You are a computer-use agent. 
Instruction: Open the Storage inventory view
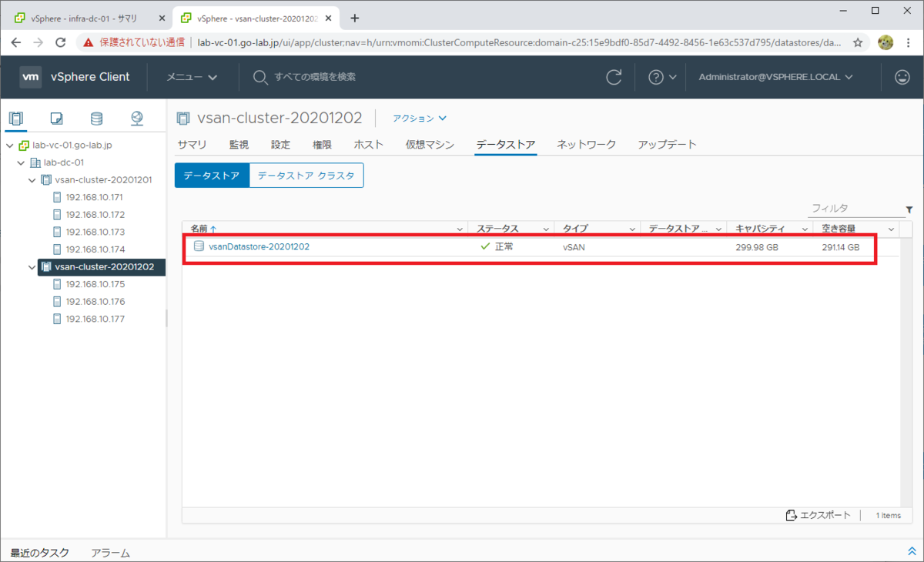pos(96,119)
